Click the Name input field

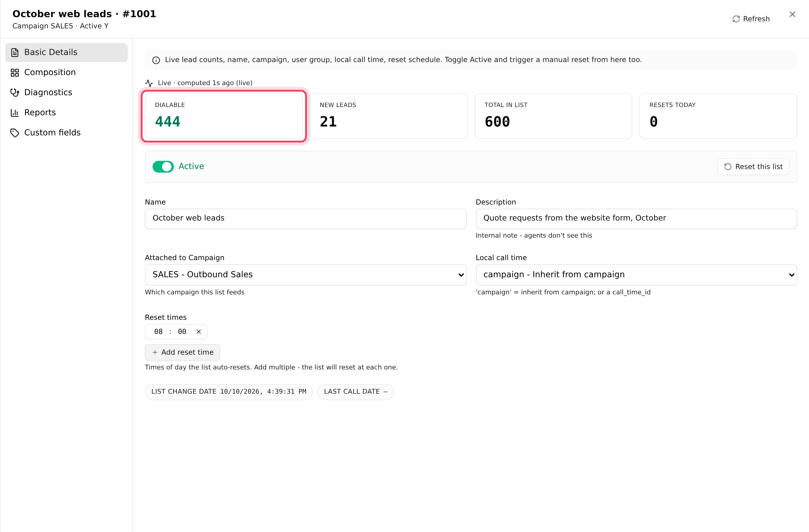pyautogui.click(x=305, y=218)
